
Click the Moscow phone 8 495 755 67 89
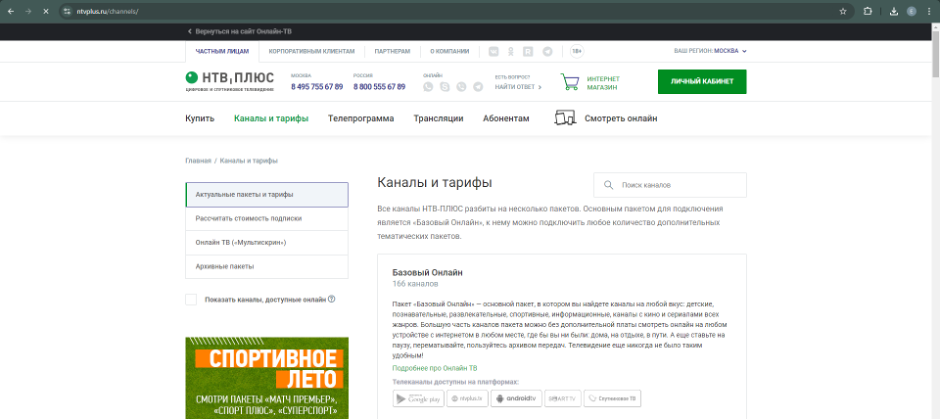(317, 87)
